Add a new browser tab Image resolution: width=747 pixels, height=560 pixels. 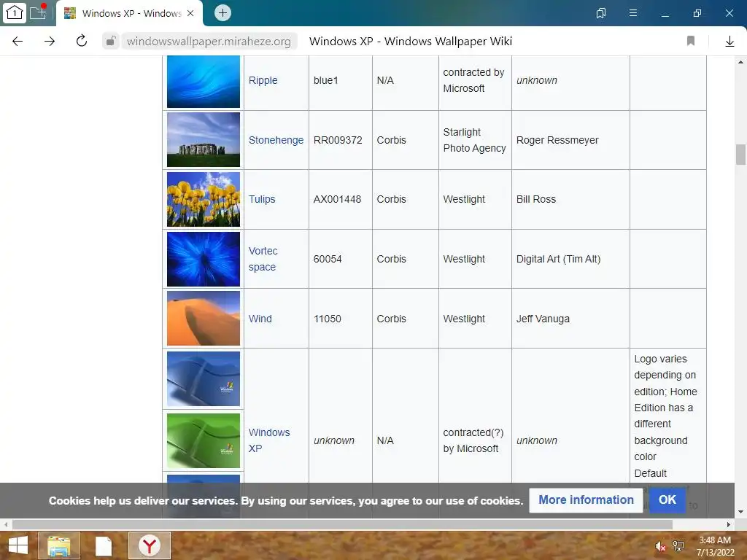point(222,13)
